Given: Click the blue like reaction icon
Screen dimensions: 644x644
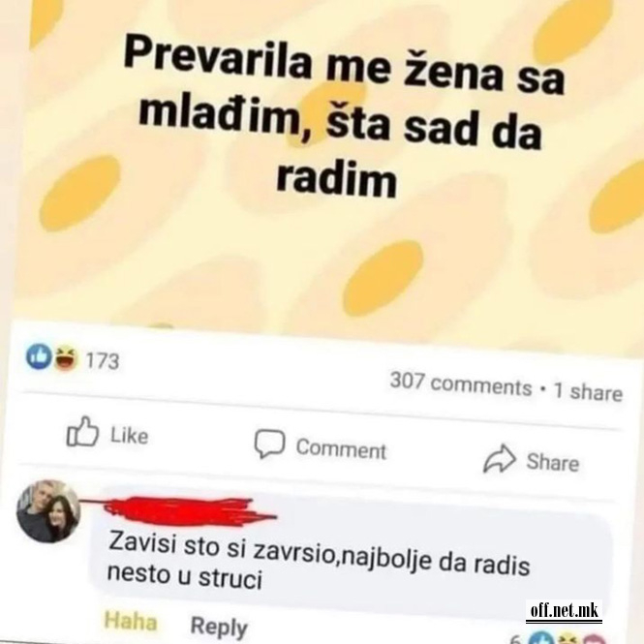Looking at the screenshot, I should pos(39,356).
